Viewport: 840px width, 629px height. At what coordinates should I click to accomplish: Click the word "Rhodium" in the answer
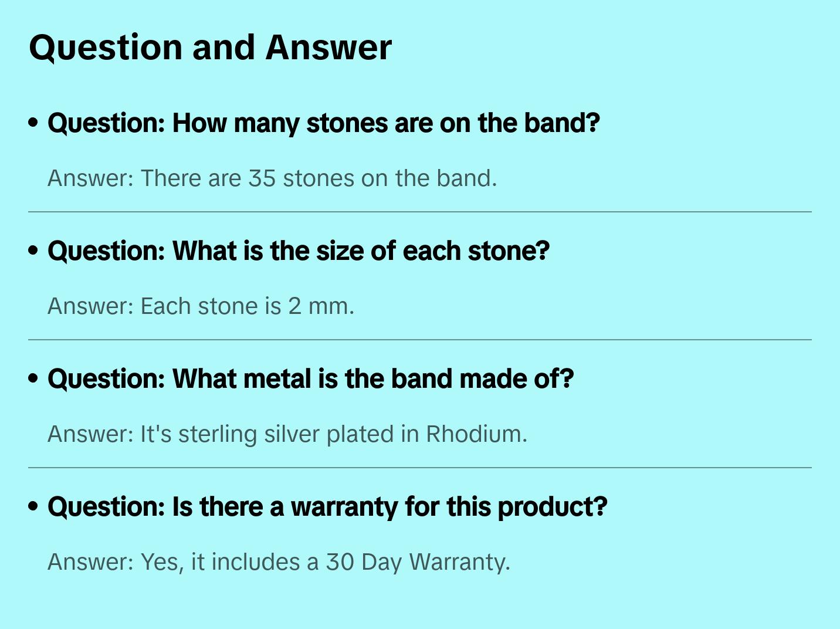(476, 434)
